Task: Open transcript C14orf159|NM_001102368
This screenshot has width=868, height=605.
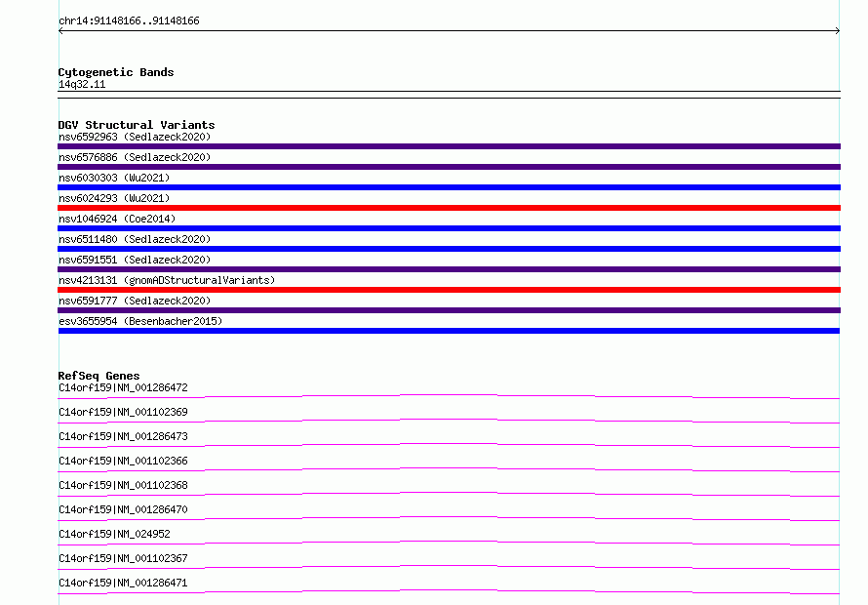Action: [x=123, y=485]
